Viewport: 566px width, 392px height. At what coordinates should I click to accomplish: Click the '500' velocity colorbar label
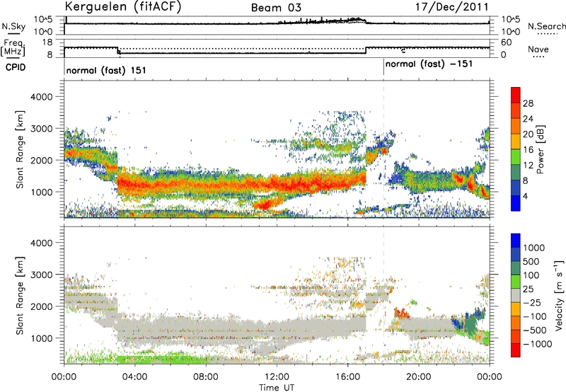click(533, 262)
